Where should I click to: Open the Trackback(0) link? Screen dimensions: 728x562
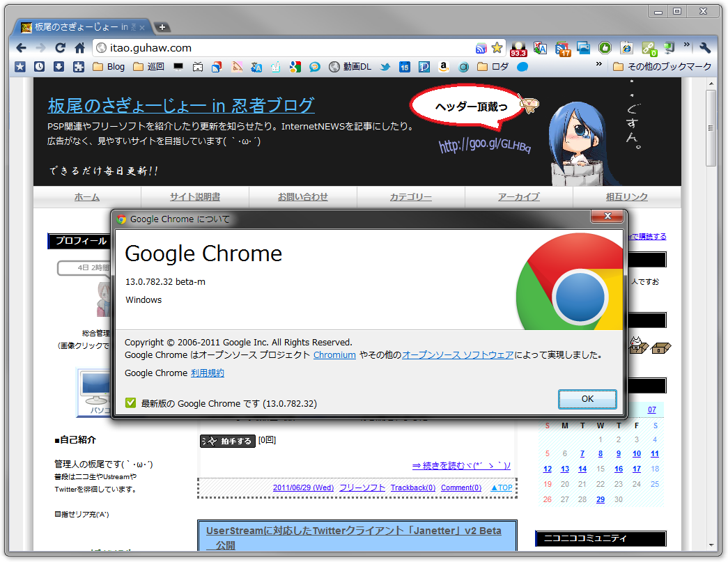[x=413, y=487]
